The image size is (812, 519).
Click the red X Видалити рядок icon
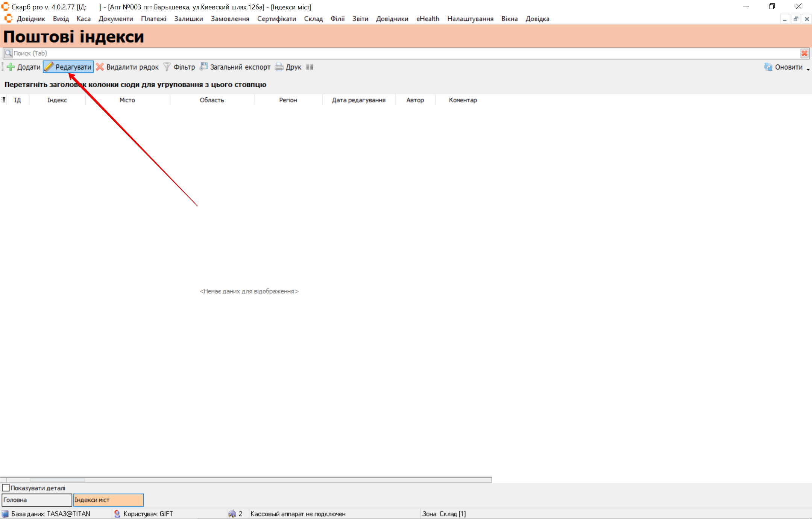click(x=100, y=67)
